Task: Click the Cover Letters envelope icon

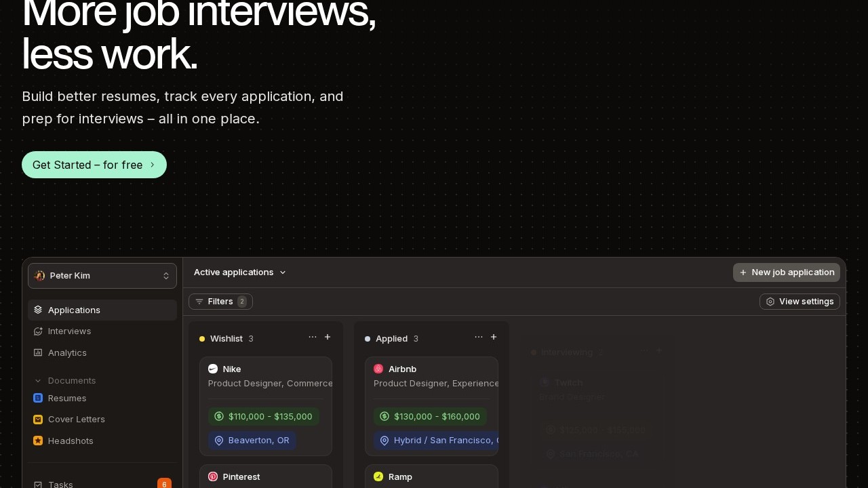Action: [x=38, y=420]
